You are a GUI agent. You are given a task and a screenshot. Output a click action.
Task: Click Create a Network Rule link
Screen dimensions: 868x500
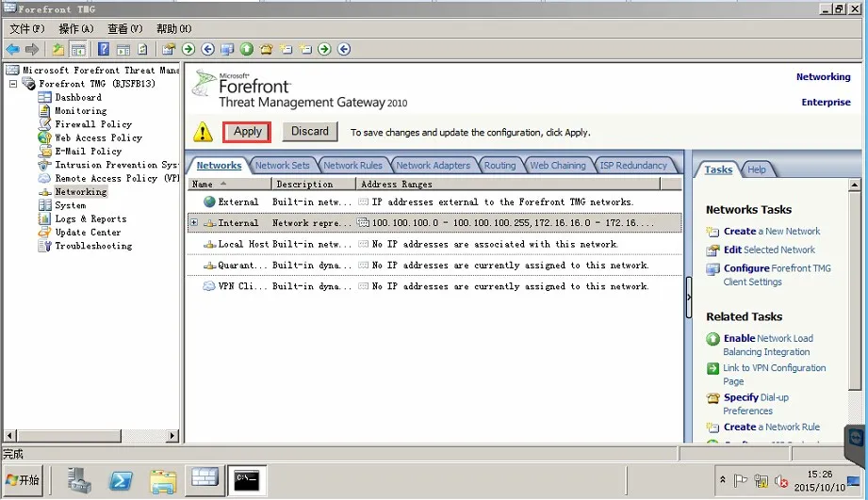click(x=771, y=427)
